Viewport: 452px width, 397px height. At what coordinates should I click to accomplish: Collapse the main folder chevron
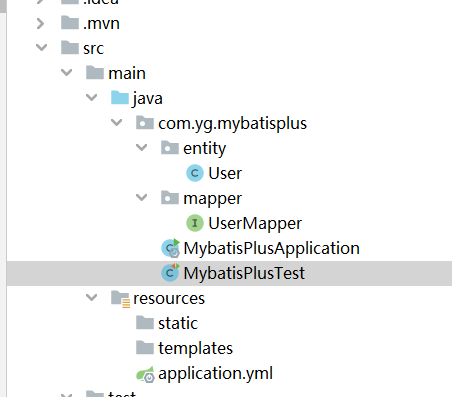click(x=66, y=72)
